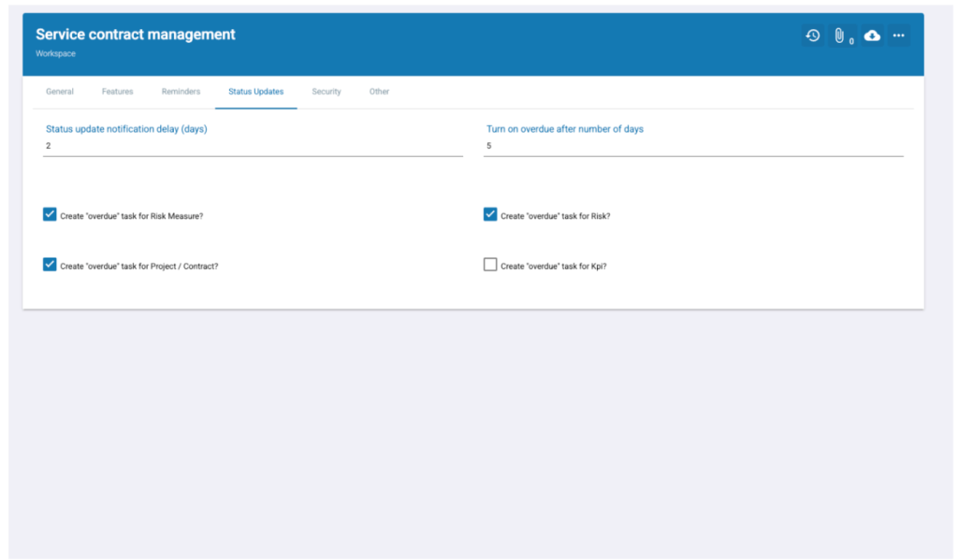The height and width of the screenshot is (560, 958).
Task: Open the Features tab
Action: (117, 92)
